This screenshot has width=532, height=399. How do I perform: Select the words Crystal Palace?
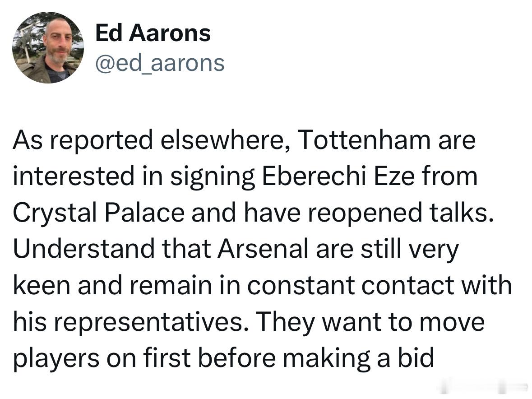pos(99,213)
